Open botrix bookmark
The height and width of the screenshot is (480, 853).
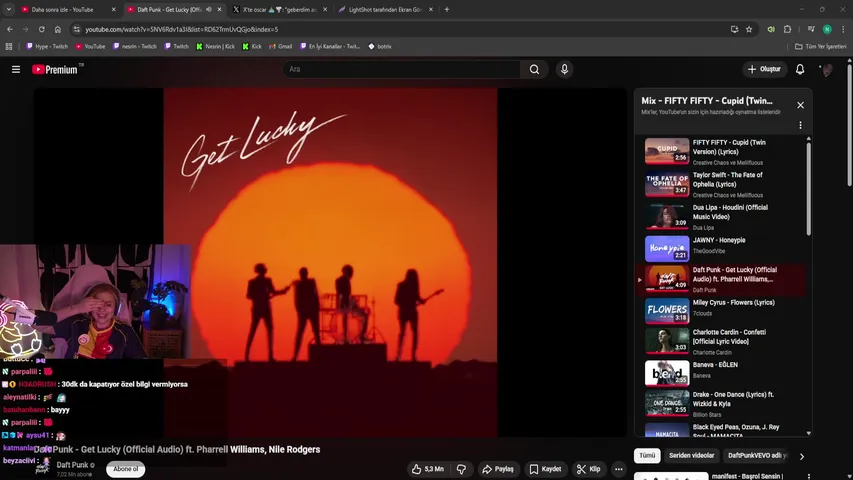(x=380, y=46)
